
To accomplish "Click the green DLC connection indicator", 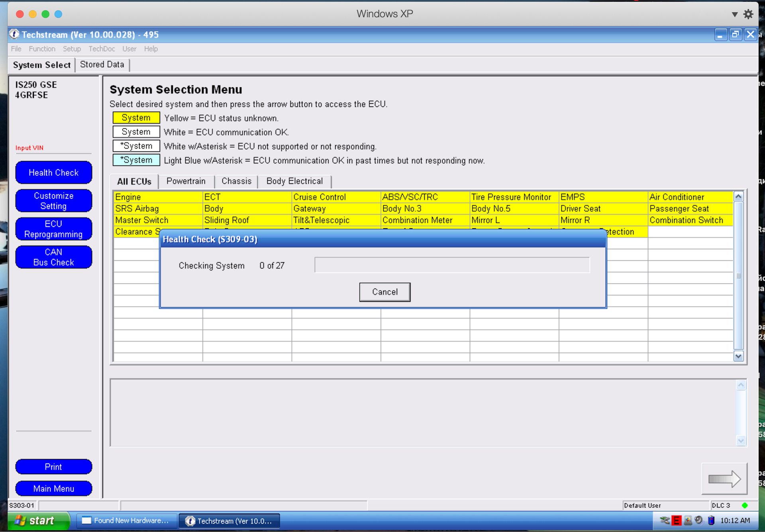I will point(745,505).
